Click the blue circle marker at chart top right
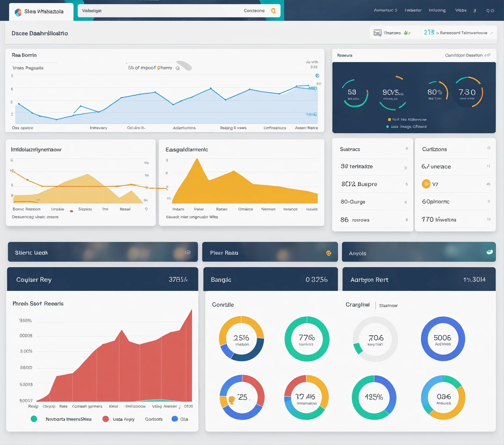 coord(317,76)
